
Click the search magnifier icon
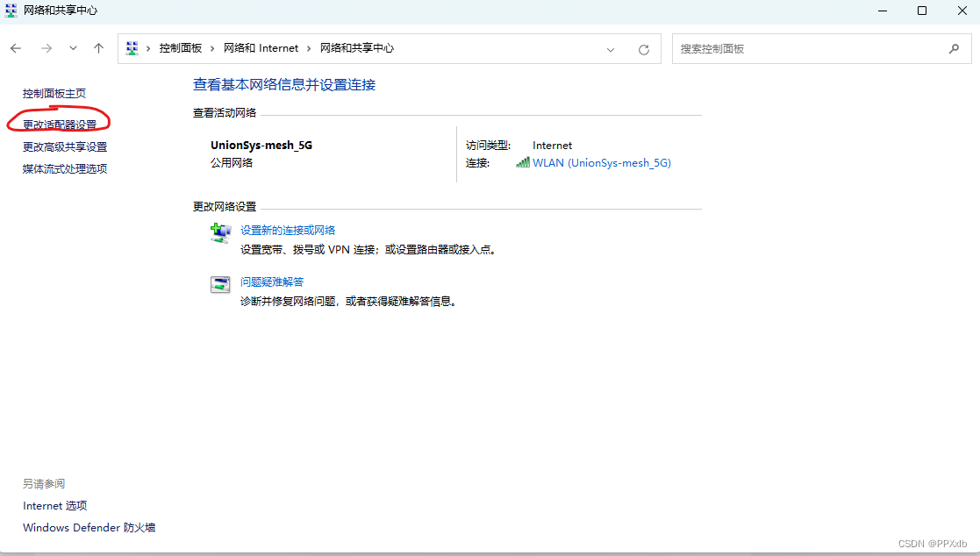coord(954,49)
